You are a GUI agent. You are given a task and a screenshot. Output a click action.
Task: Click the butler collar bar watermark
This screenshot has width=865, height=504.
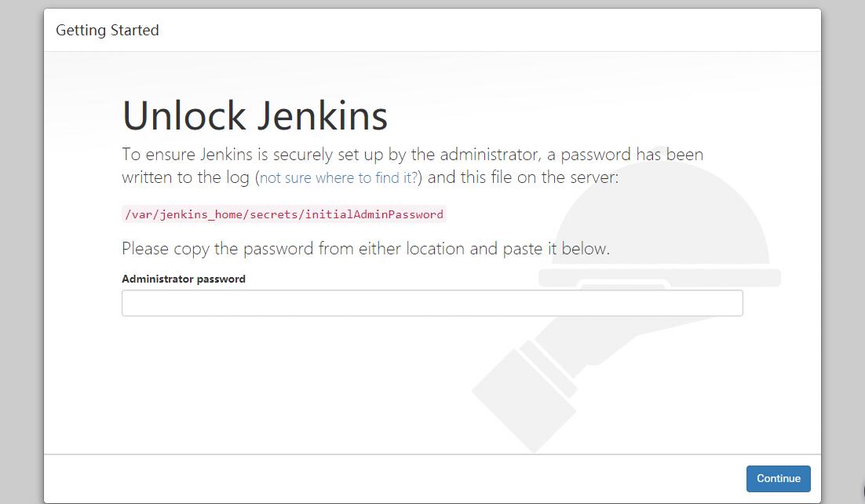[x=659, y=277]
